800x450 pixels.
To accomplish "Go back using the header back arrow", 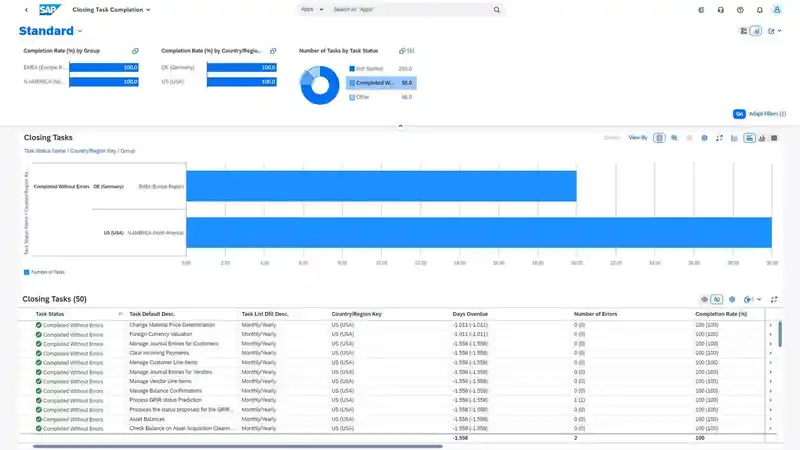I will pyautogui.click(x=25, y=9).
